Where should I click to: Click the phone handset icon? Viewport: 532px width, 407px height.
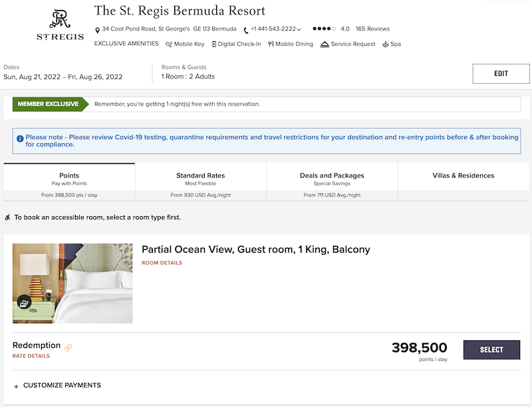(x=246, y=31)
